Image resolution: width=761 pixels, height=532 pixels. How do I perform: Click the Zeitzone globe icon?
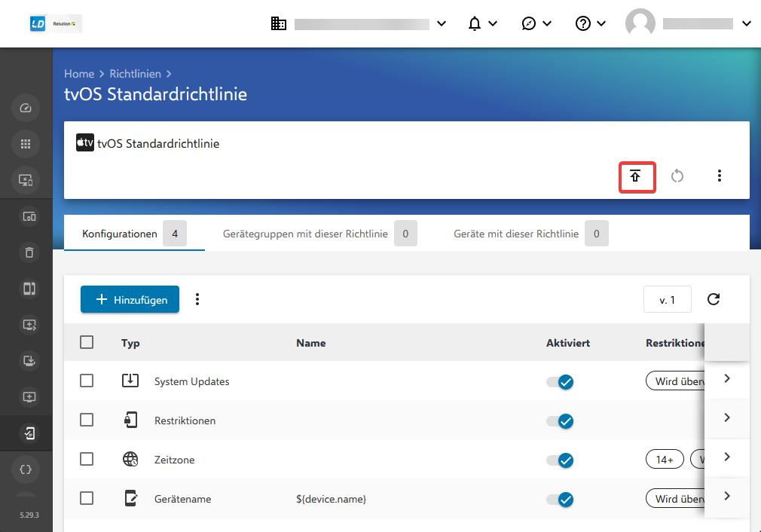[x=130, y=459]
